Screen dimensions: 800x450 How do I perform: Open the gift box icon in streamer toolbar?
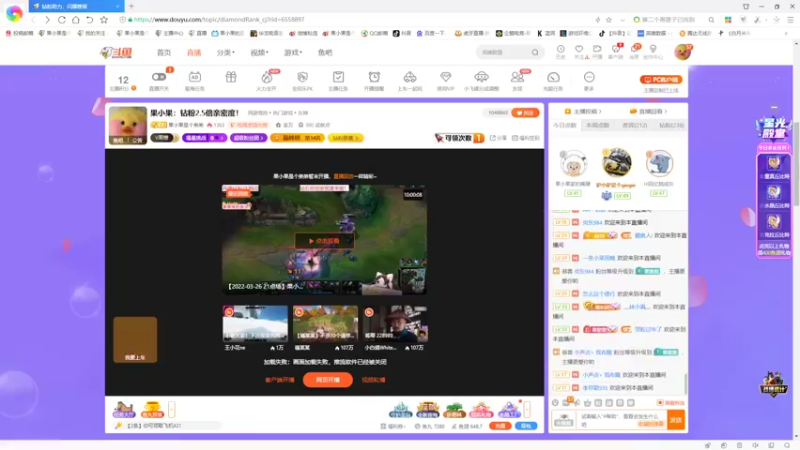[x=231, y=77]
